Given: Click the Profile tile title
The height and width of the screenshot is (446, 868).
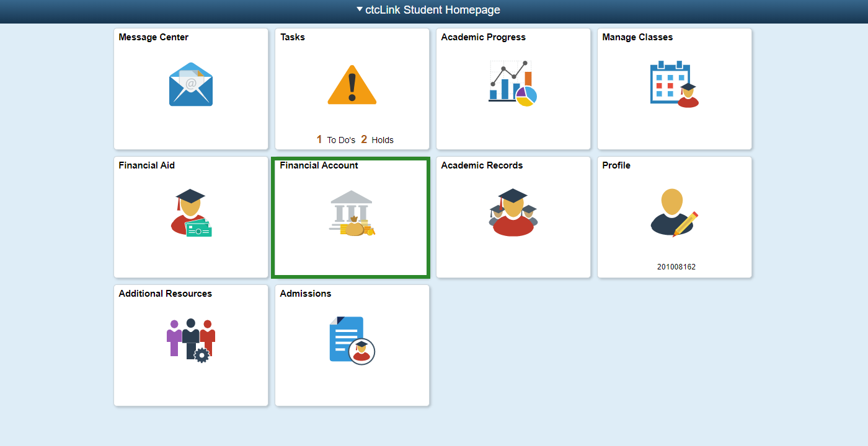Looking at the screenshot, I should tap(616, 165).
